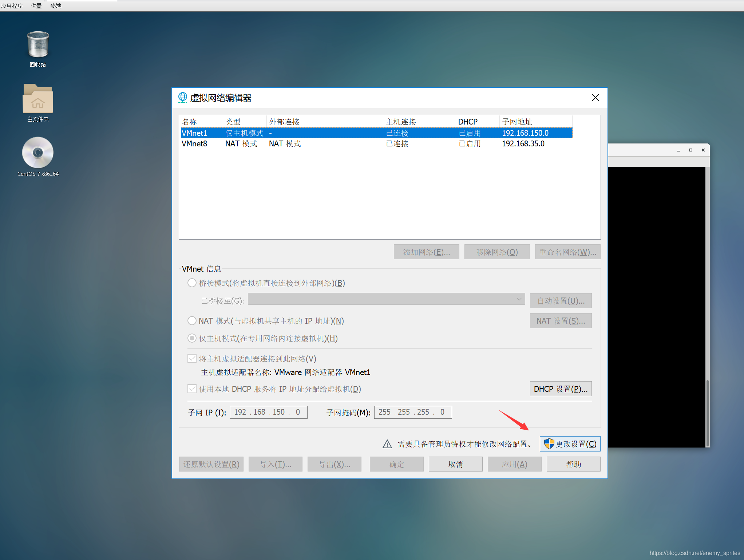Select the 桥接模式 radio button
The image size is (744, 560).
coord(192,283)
